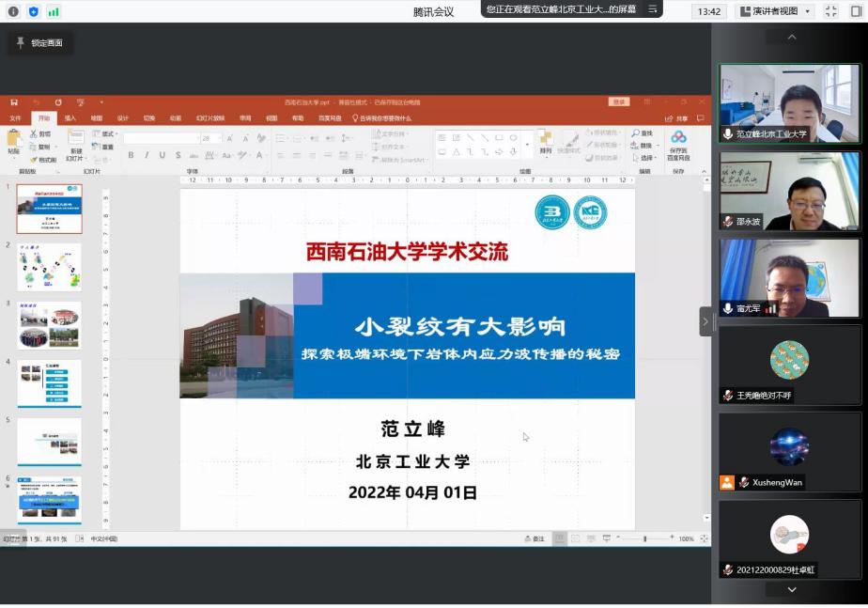Viewport: 868px width, 608px height.
Task: Click the 登录 sign-in button
Action: pyautogui.click(x=619, y=101)
